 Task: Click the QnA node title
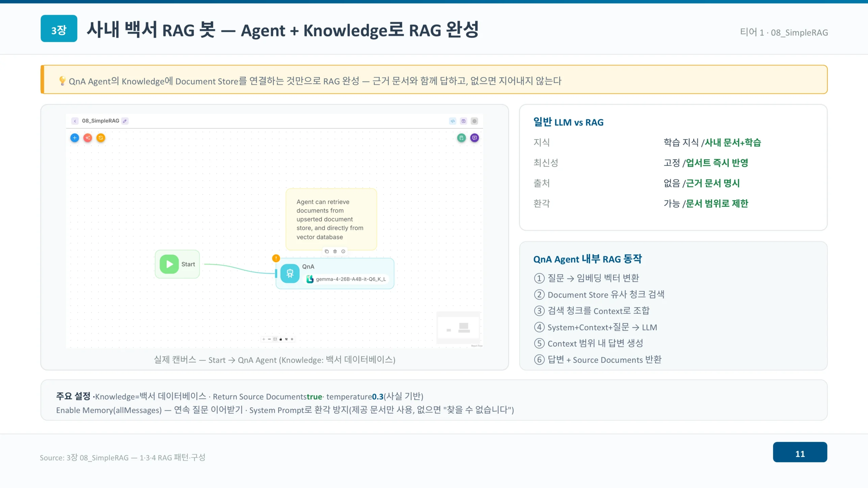click(308, 267)
